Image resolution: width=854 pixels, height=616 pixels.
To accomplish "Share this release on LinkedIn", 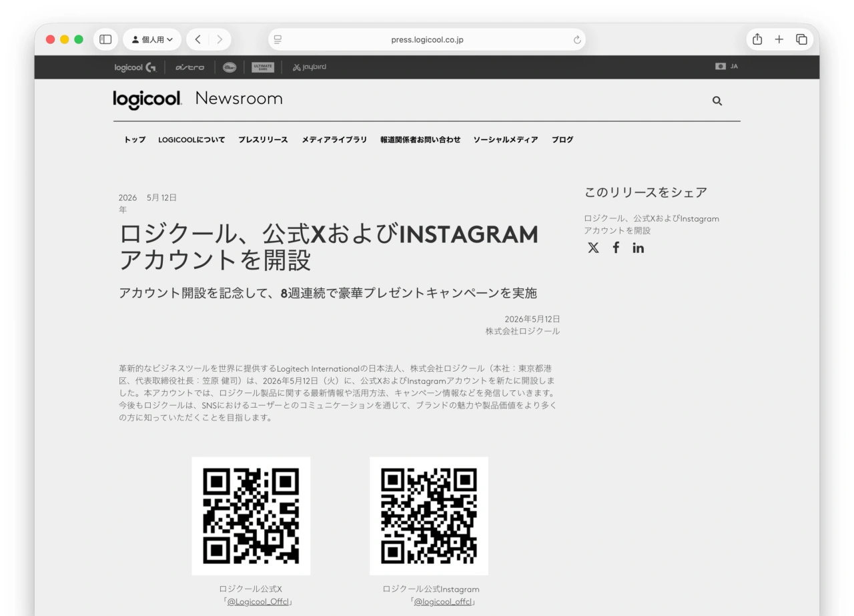I will (638, 248).
